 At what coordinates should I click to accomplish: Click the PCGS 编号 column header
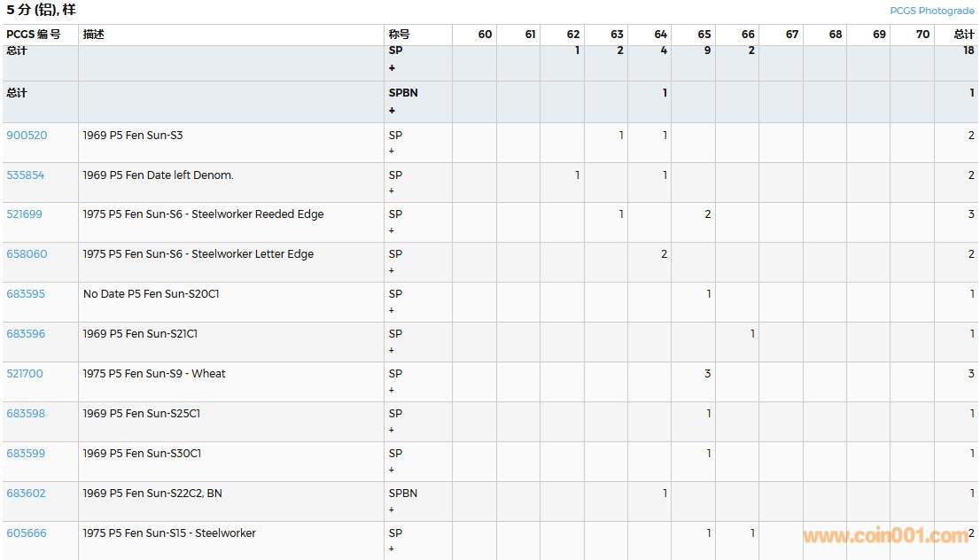coord(34,35)
